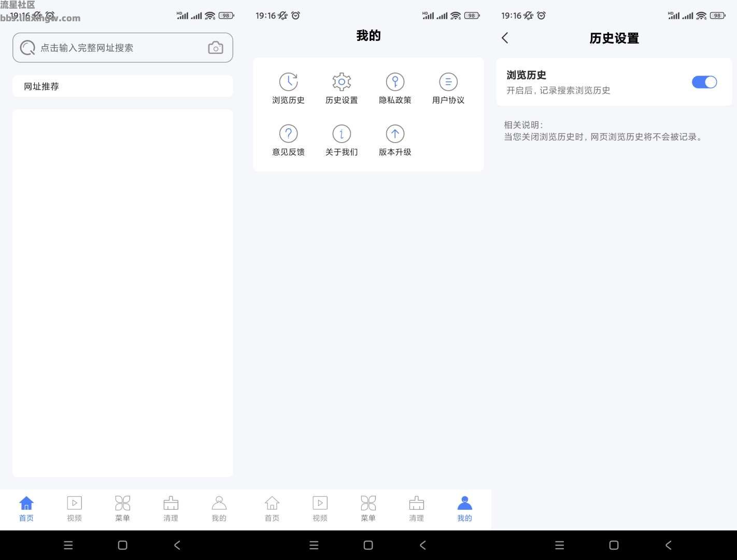Click the 我的 page title
Screen dimensions: 737x560
coord(368,36)
